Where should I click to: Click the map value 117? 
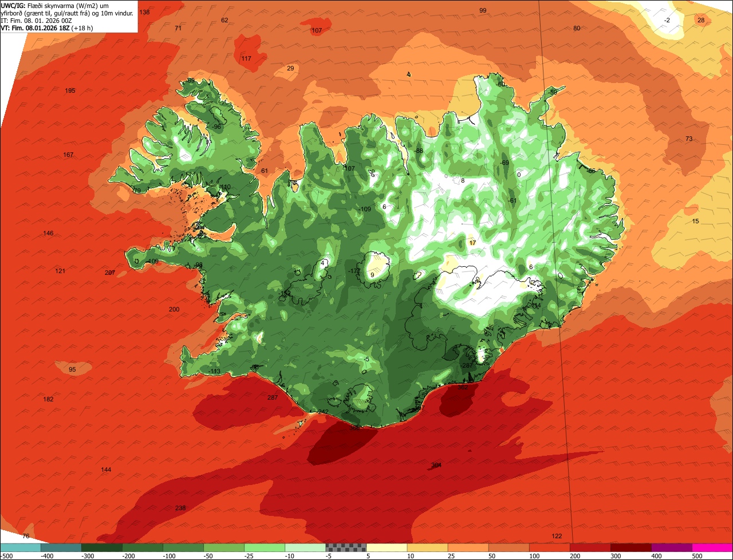point(246,58)
